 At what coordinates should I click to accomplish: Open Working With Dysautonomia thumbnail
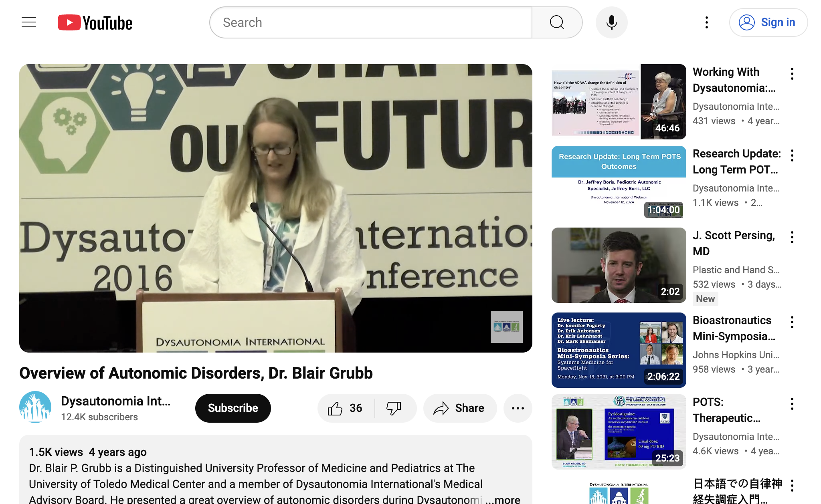619,102
